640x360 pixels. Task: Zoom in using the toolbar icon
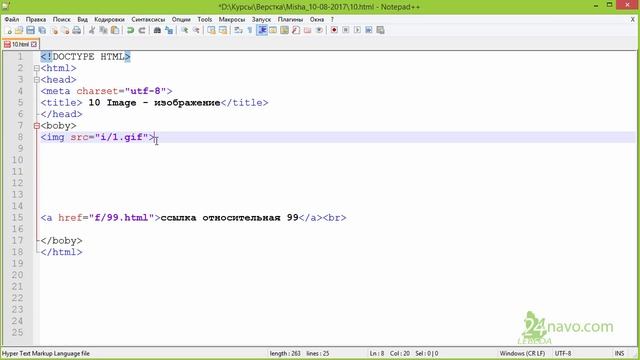click(x=184, y=30)
